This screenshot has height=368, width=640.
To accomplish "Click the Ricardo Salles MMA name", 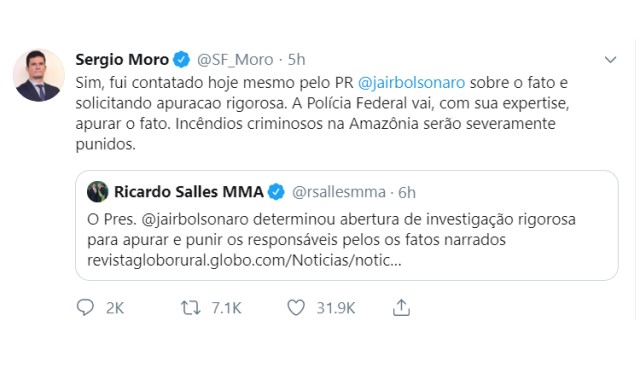I will 189,192.
